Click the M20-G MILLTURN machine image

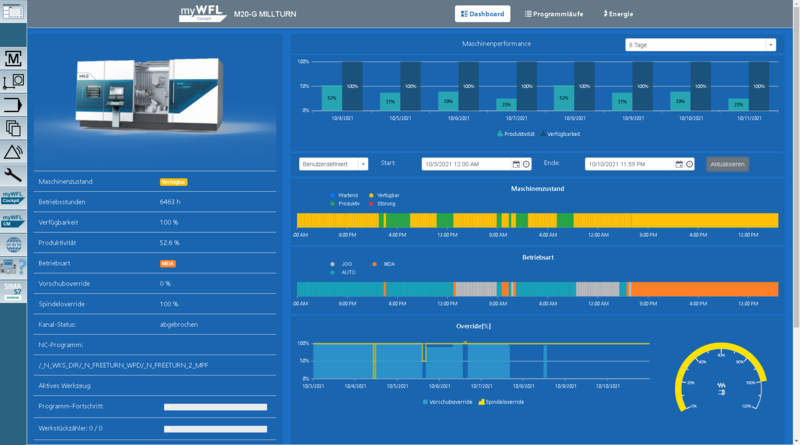pyautogui.click(x=149, y=94)
